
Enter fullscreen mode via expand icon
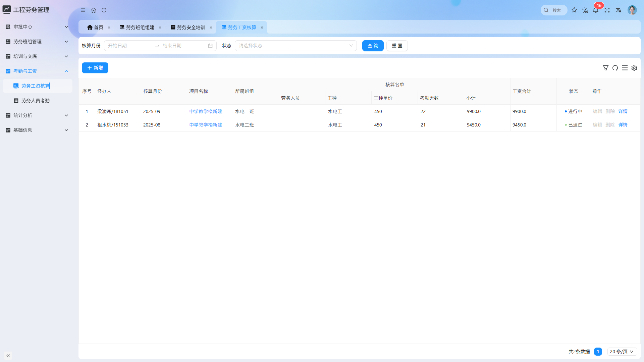[607, 10]
